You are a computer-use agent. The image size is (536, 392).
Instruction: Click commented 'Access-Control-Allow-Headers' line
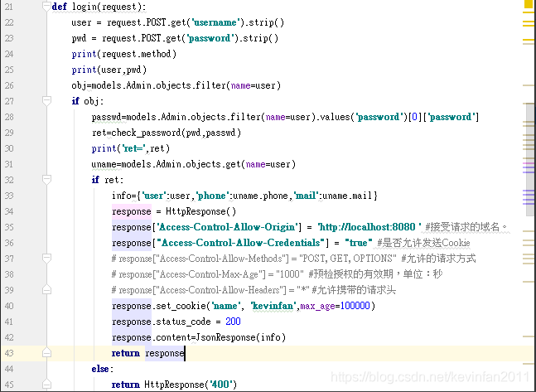pos(254,290)
